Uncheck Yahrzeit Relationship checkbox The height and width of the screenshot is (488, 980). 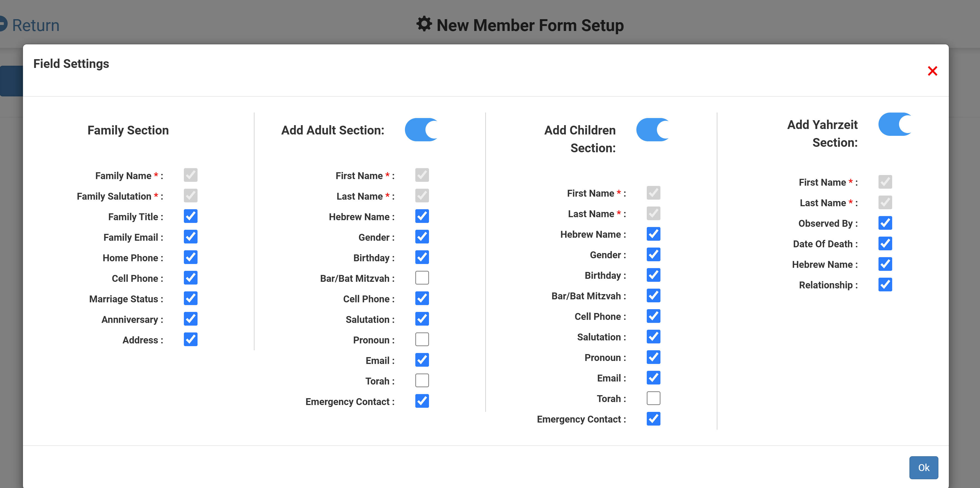tap(885, 284)
